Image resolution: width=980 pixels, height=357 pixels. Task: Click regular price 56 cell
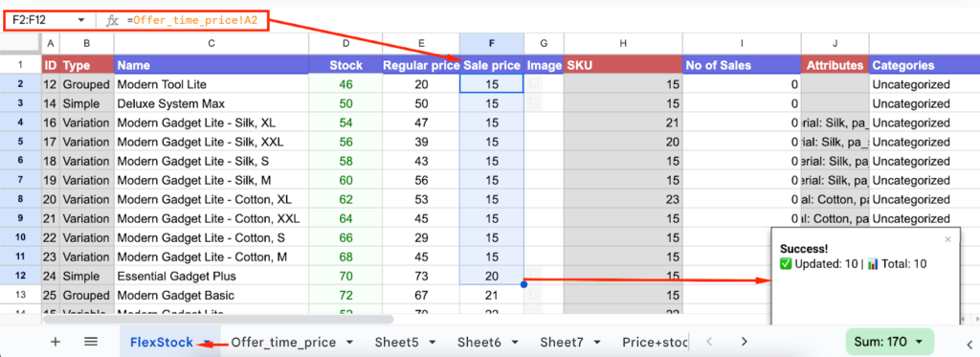[421, 180]
